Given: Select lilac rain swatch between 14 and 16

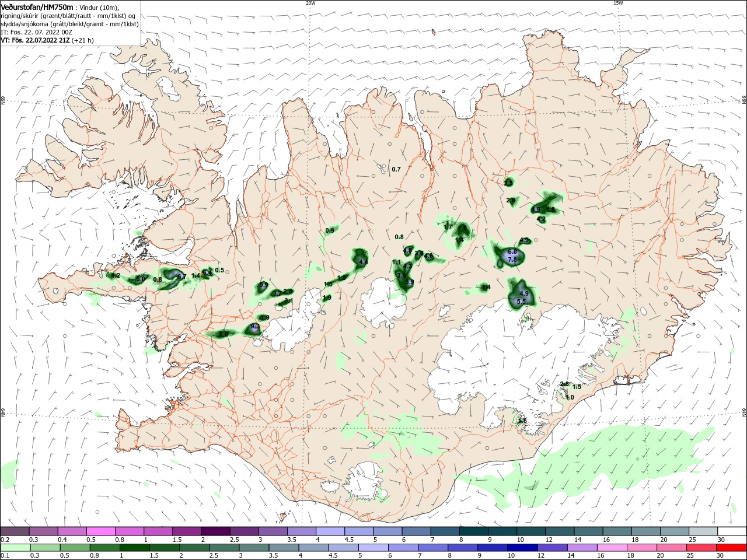Looking at the screenshot, I should [581, 548].
